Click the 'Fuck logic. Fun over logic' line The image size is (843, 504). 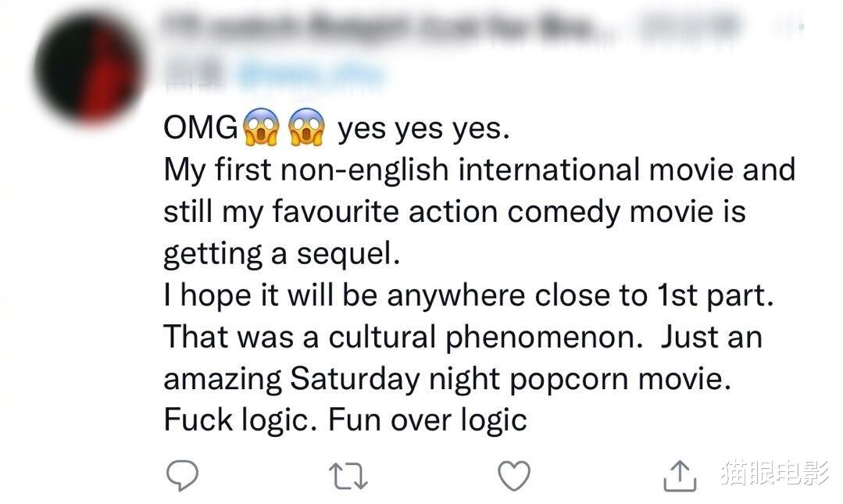345,420
